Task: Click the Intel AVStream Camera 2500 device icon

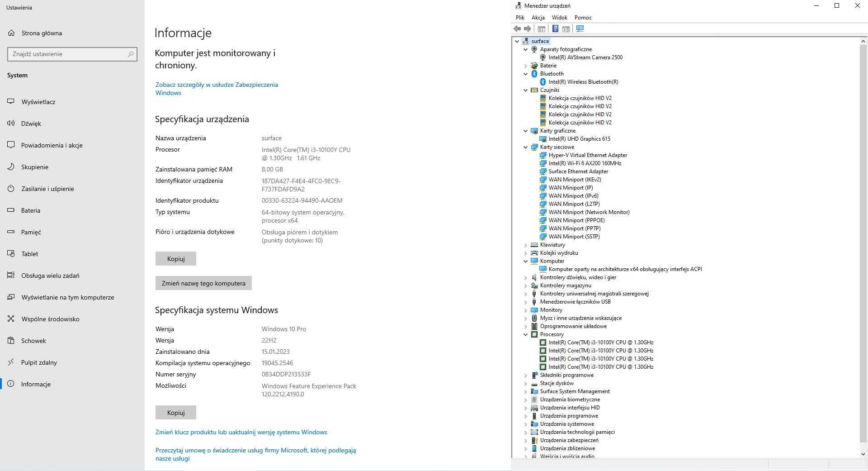Action: (x=542, y=57)
